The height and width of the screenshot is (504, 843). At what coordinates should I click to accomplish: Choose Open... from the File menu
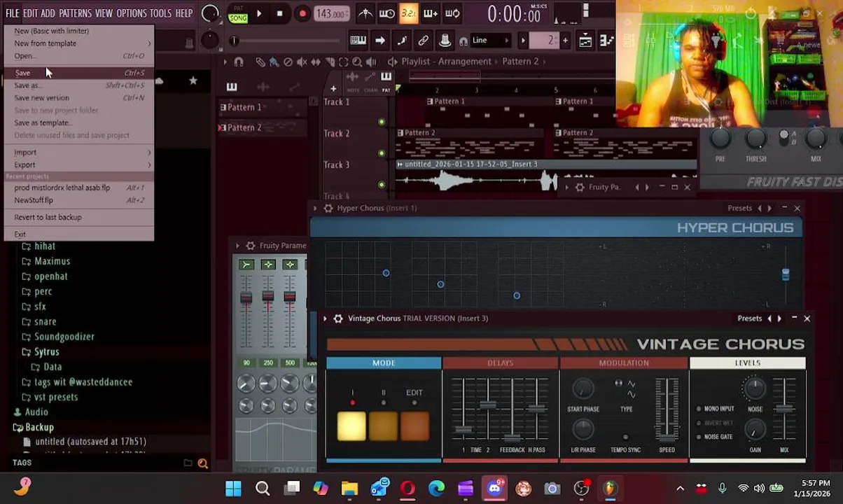pos(79,56)
